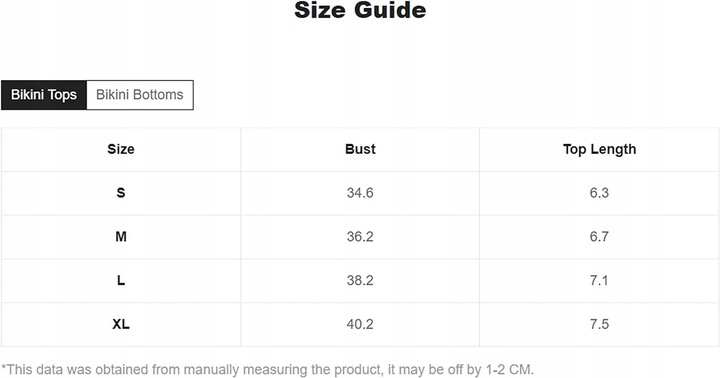This screenshot has height=378, width=720.
Task: Click the Top Length column header
Action: click(599, 150)
